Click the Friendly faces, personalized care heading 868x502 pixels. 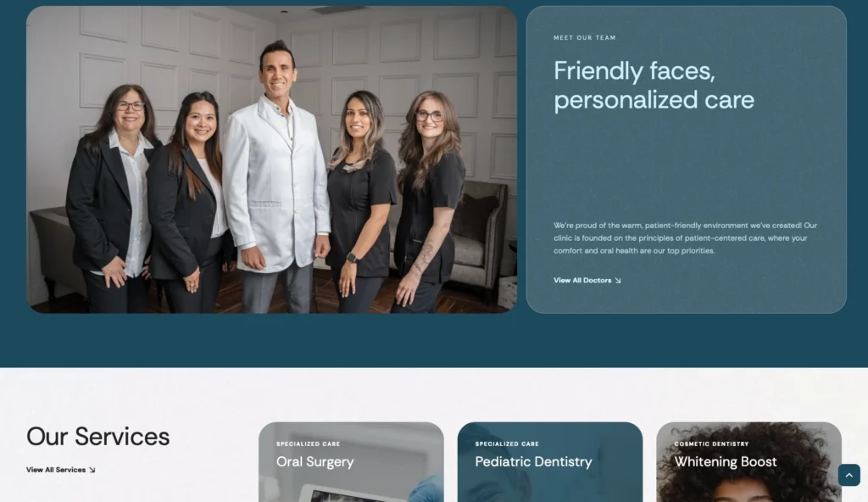point(654,86)
